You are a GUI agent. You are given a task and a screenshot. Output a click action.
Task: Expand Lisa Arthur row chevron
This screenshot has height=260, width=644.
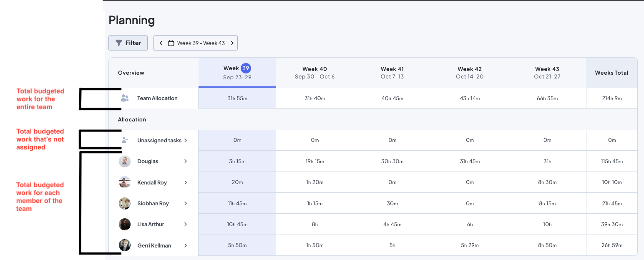(186, 224)
